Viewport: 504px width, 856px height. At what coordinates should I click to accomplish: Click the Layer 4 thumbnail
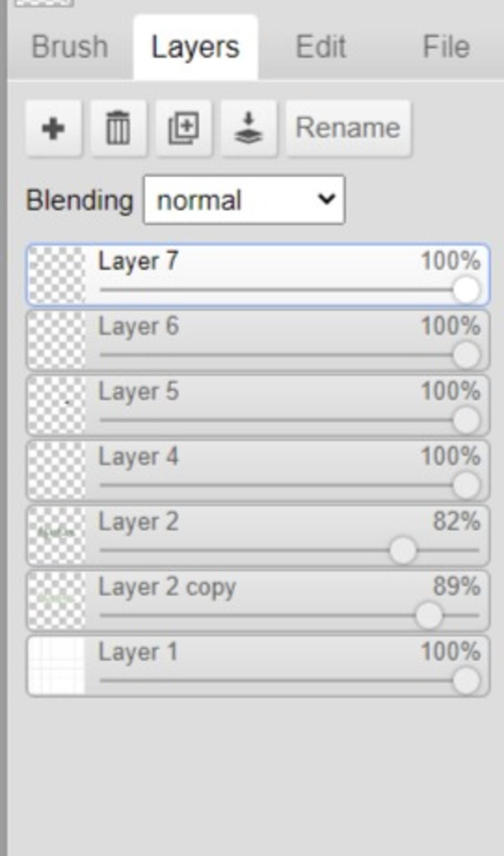[x=57, y=470]
